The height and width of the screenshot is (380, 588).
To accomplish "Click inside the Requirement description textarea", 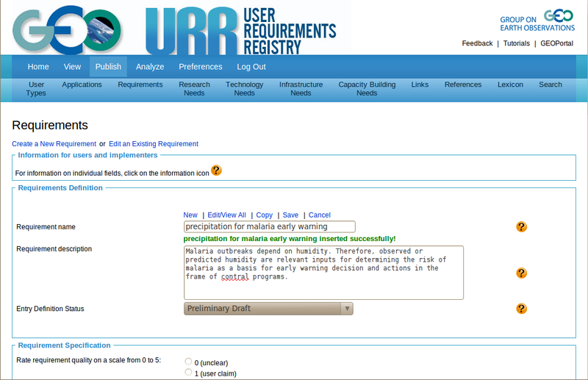I will (x=323, y=273).
